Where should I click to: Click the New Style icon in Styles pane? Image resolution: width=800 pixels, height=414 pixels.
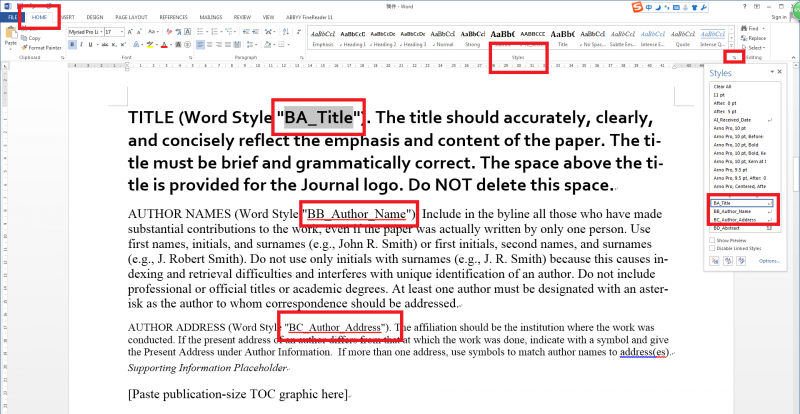click(714, 261)
